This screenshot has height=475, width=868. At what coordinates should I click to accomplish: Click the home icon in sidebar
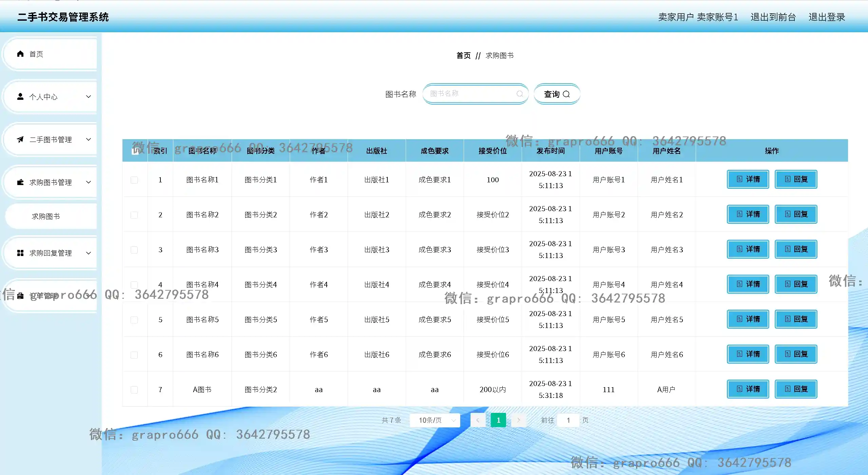(x=20, y=54)
